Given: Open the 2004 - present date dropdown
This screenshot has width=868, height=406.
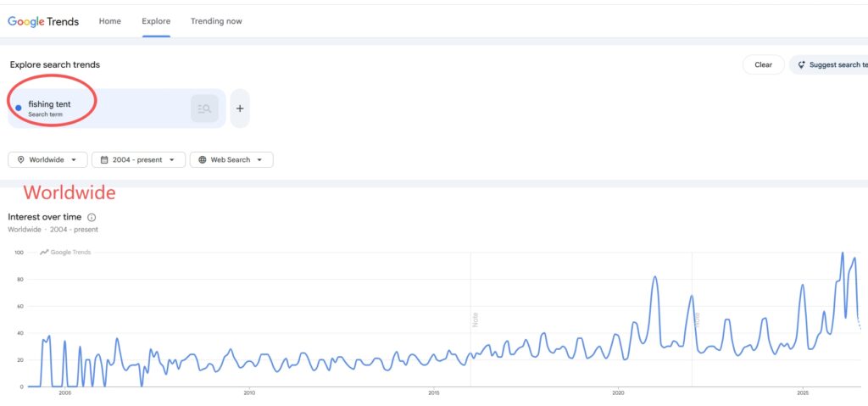Looking at the screenshot, I should pyautogui.click(x=138, y=159).
